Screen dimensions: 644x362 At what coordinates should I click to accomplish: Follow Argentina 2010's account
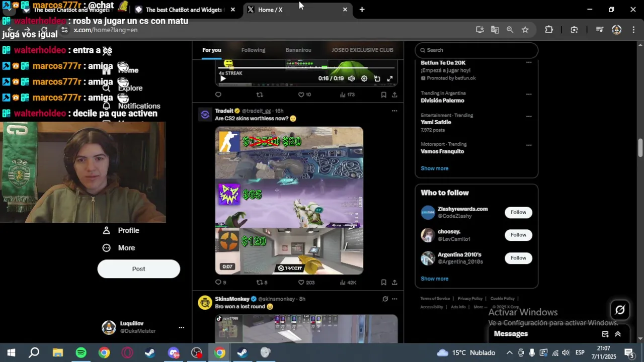coord(518,258)
